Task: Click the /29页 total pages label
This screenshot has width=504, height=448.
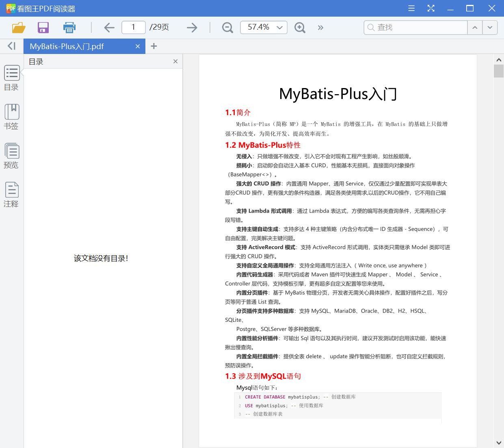Action: [159, 27]
